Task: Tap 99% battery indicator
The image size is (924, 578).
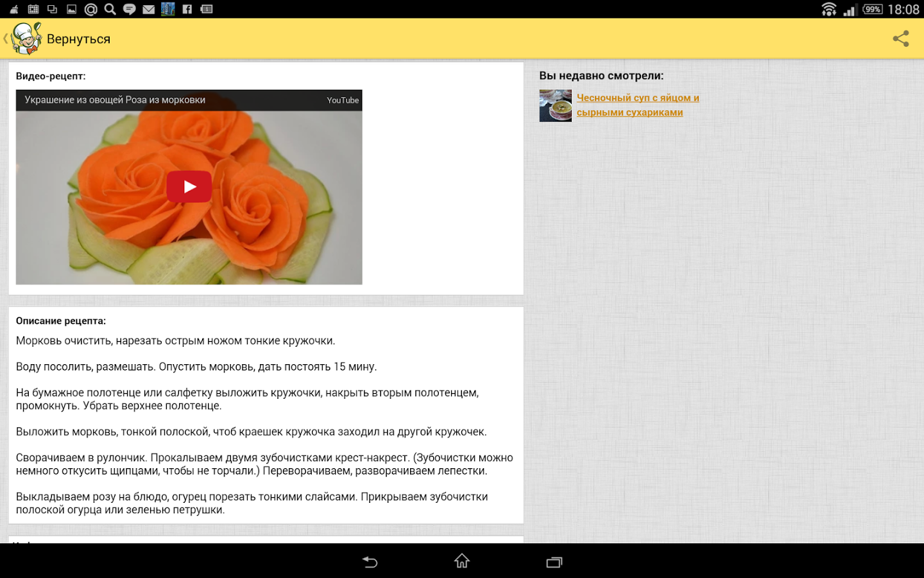Action: pyautogui.click(x=873, y=9)
